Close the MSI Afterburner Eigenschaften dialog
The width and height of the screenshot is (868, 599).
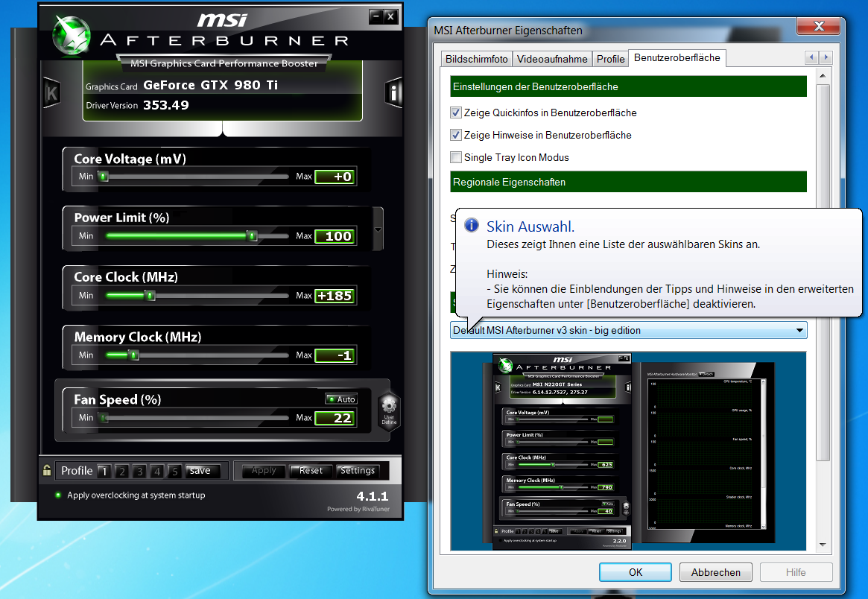point(819,26)
